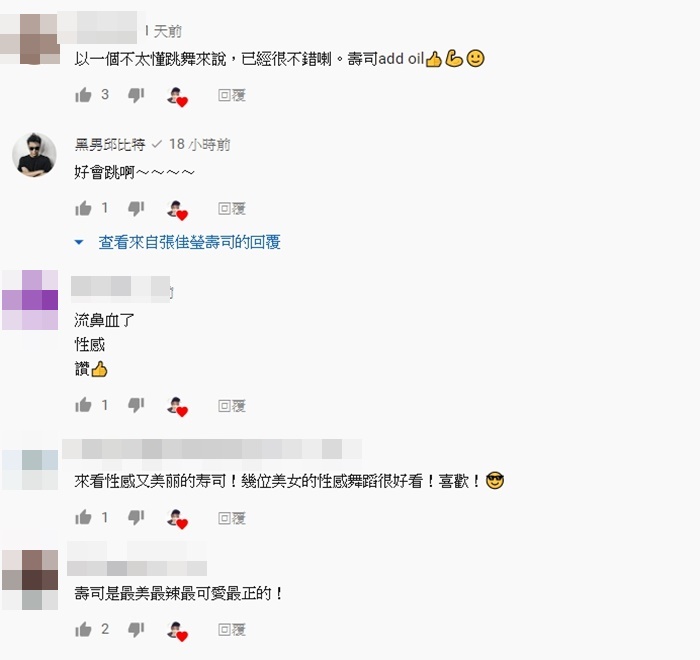Click creator heart on 黑男邱比特's comment
The width and height of the screenshot is (700, 660).
178,210
